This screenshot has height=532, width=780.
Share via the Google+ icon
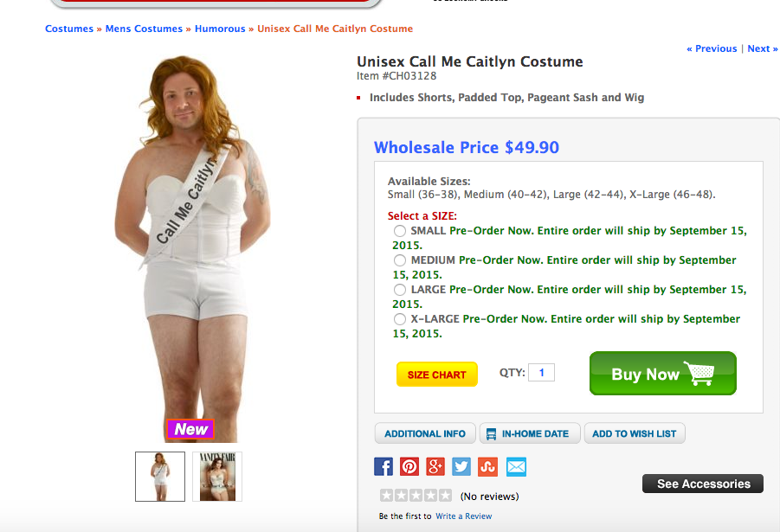(x=435, y=467)
